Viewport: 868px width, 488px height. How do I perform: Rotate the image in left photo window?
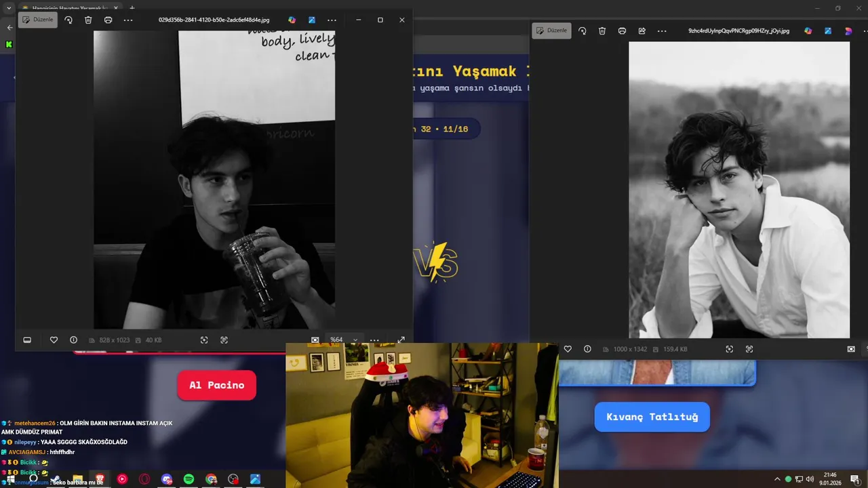68,20
